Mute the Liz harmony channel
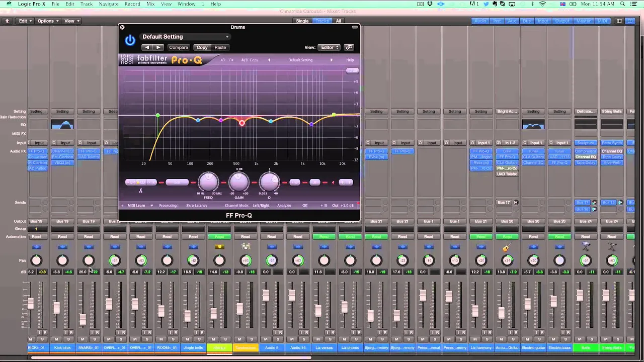The image size is (644, 362). point(475,339)
